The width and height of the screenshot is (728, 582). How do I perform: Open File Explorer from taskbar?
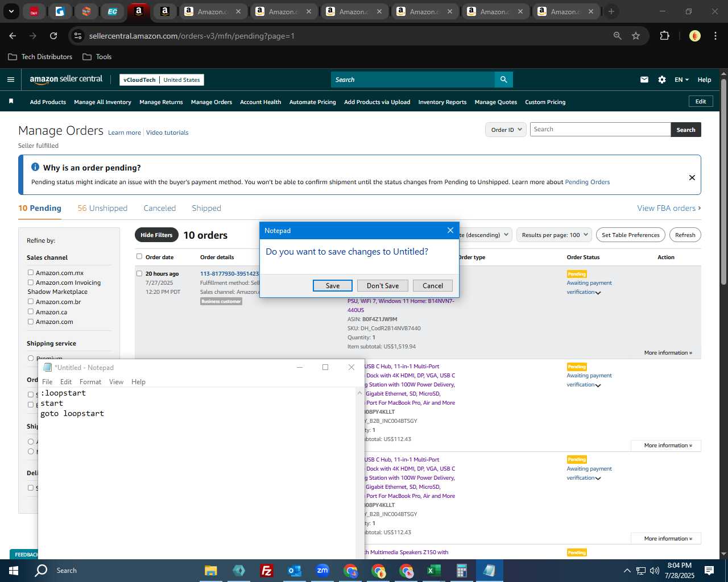tap(210, 571)
